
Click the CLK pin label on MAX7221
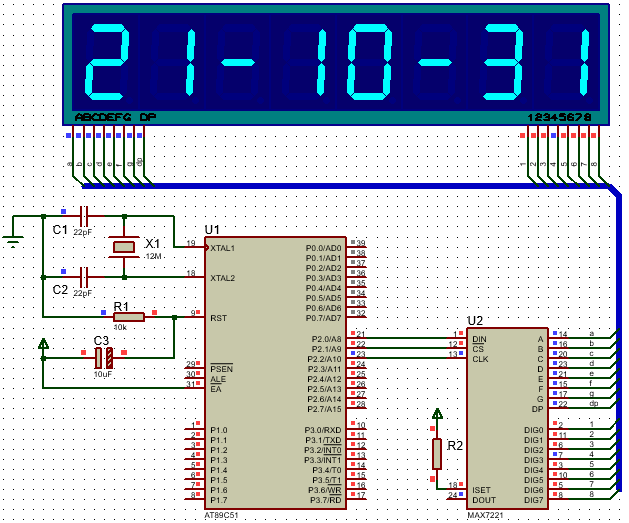coord(480,359)
